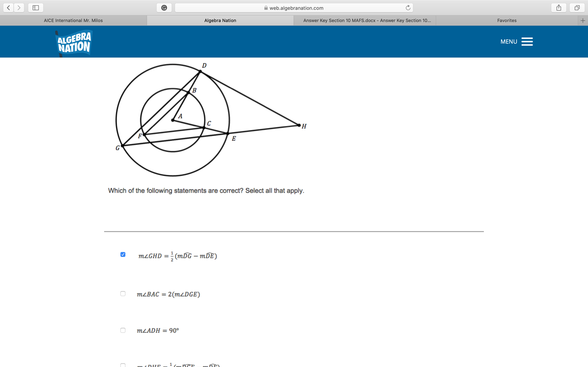Select the Algebra Nation tab
This screenshot has width=588, height=367.
220,20
